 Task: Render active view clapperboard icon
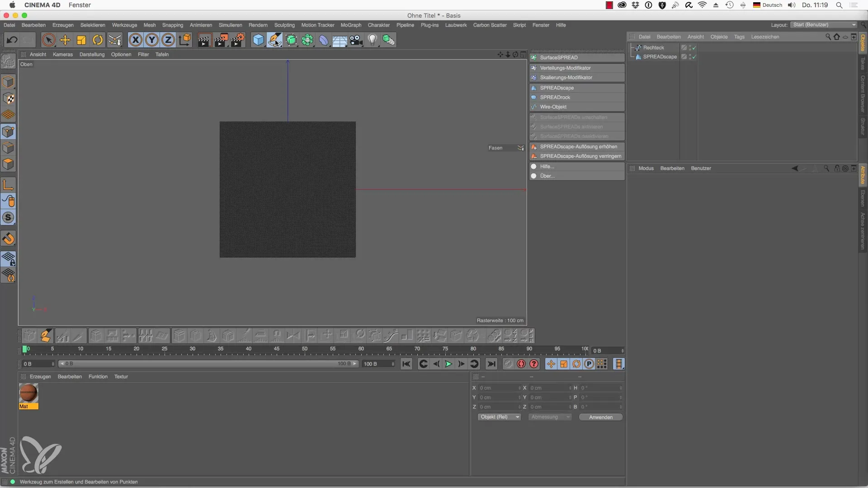(204, 40)
